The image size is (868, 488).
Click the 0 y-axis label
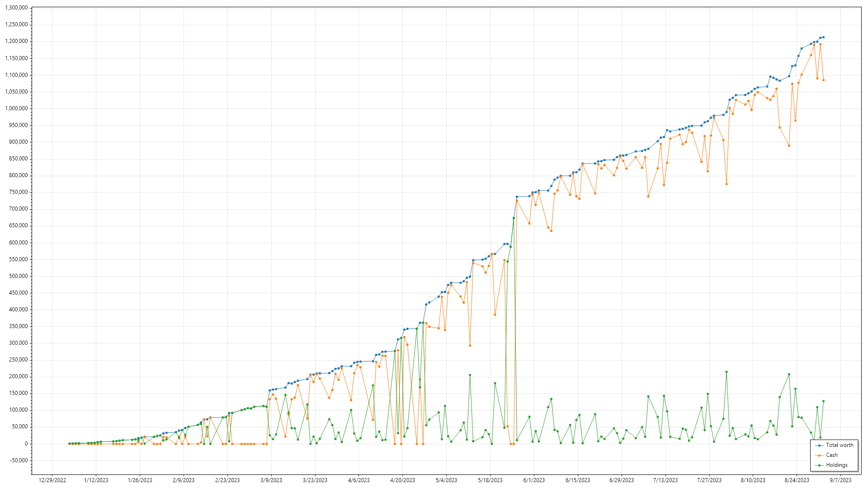tap(26, 444)
